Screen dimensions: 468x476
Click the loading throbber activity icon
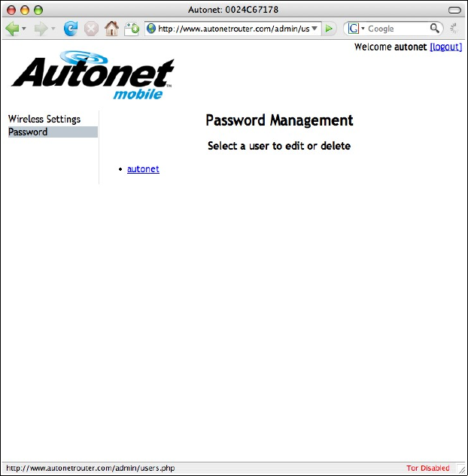(454, 29)
